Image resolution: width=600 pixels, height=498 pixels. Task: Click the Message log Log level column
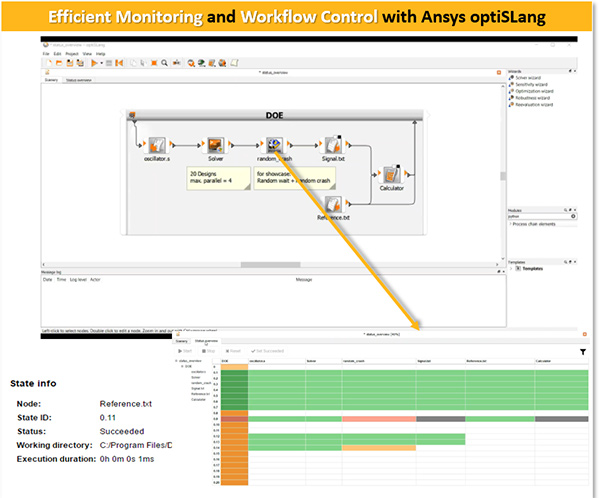coord(78,280)
